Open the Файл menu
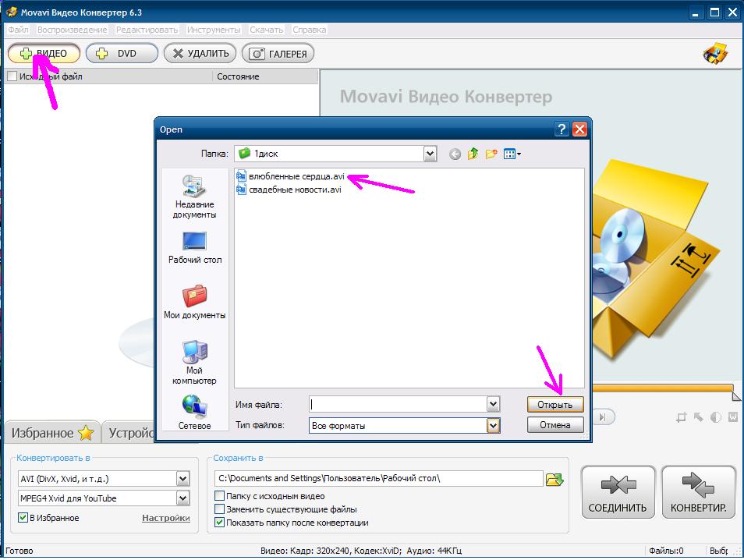The image size is (744, 560). click(x=18, y=30)
